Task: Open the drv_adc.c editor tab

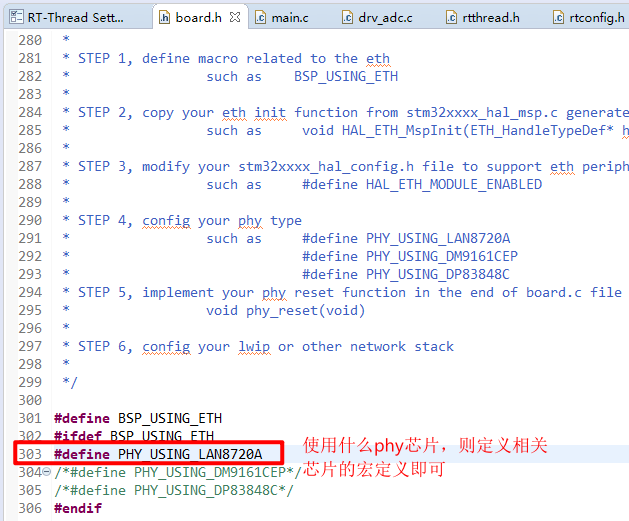Action: [377, 18]
